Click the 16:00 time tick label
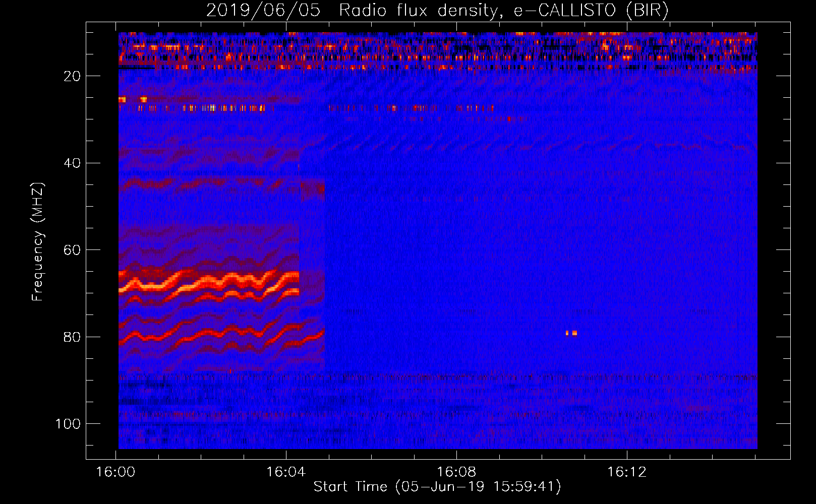This screenshot has width=816, height=504. pos(116,472)
